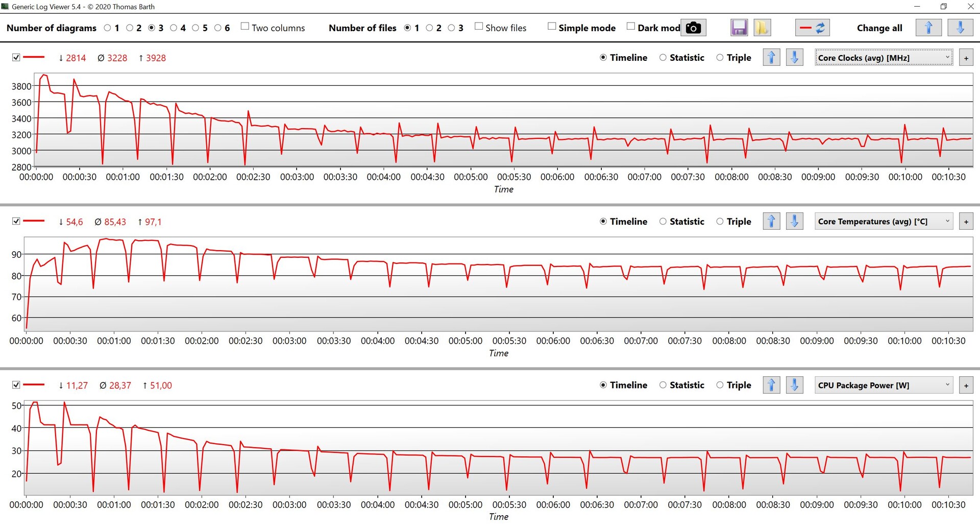Click the Change all up arrow
The width and height of the screenshot is (980, 531).
point(928,28)
